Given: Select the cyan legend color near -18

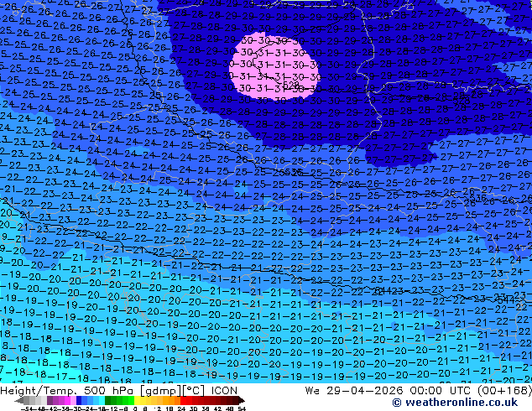Looking at the screenshot, I should pyautogui.click(x=102, y=401).
